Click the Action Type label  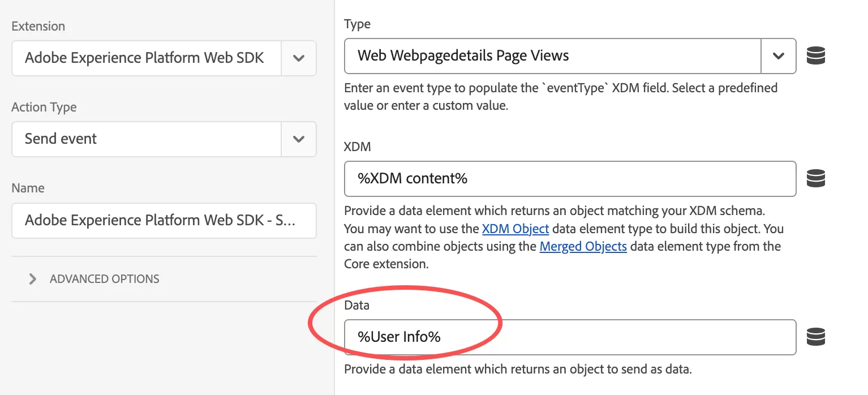click(x=44, y=107)
